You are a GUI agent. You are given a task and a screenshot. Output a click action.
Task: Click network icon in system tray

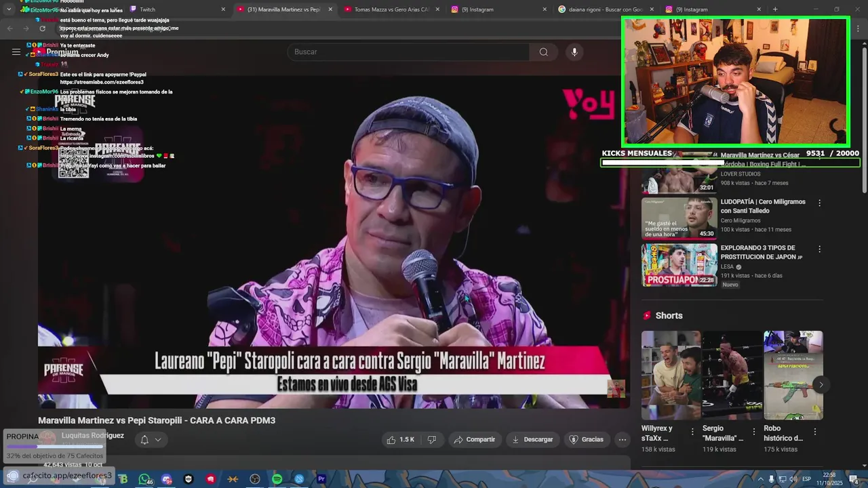(x=782, y=479)
